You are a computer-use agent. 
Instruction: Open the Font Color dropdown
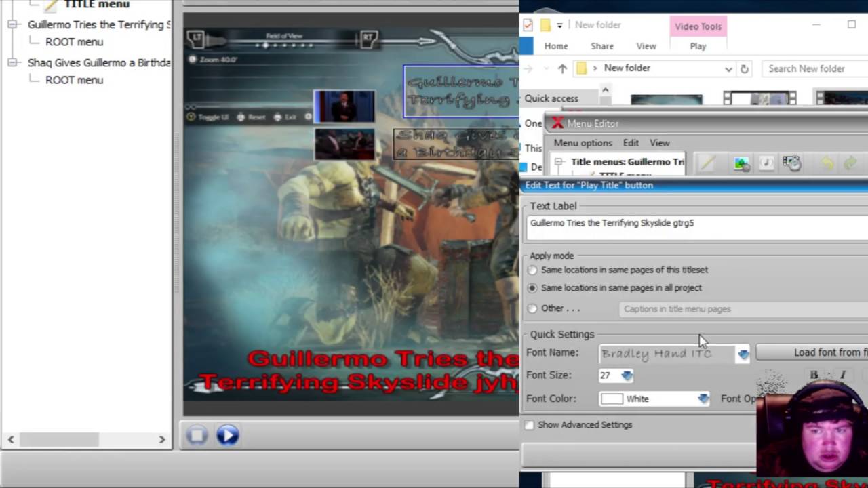tap(703, 399)
